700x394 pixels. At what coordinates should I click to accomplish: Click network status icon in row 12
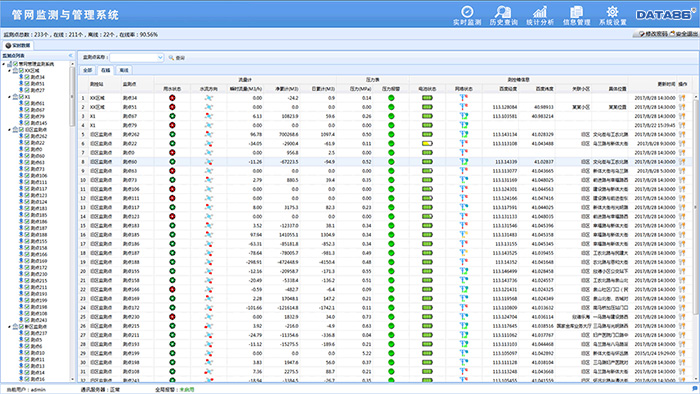coord(464,198)
